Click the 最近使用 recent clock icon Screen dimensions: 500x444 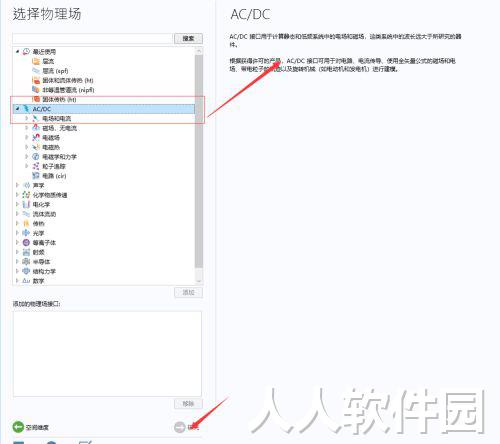click(x=26, y=51)
